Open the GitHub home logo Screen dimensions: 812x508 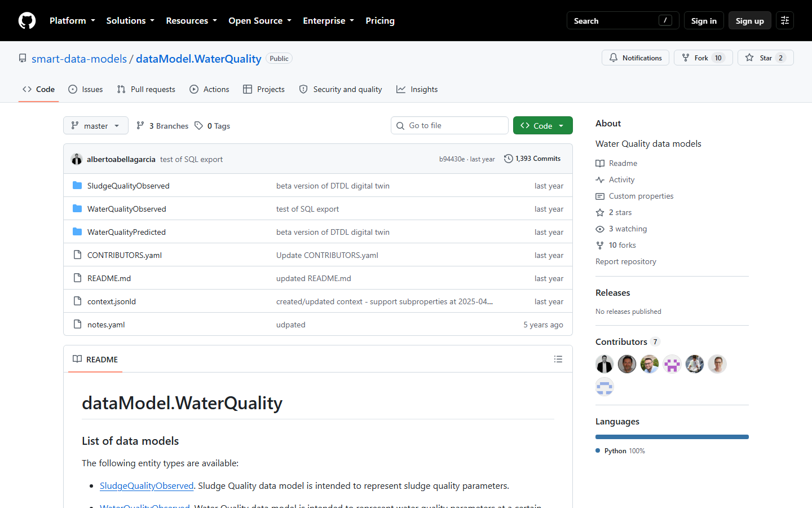27,21
